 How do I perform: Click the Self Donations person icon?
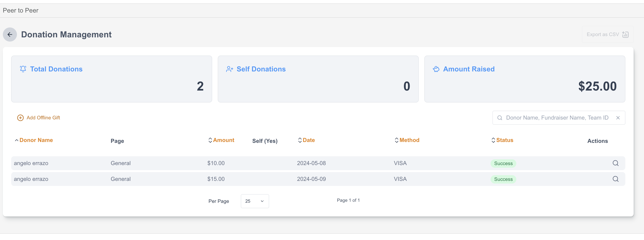pyautogui.click(x=229, y=69)
